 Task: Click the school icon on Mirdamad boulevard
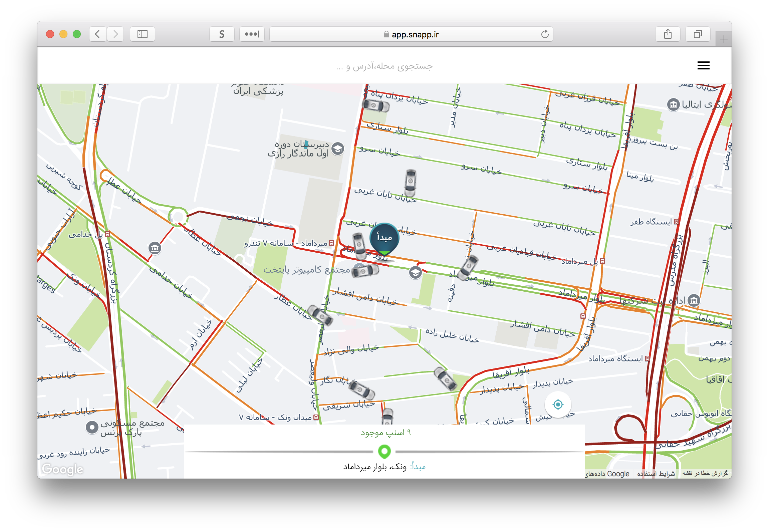(x=415, y=273)
